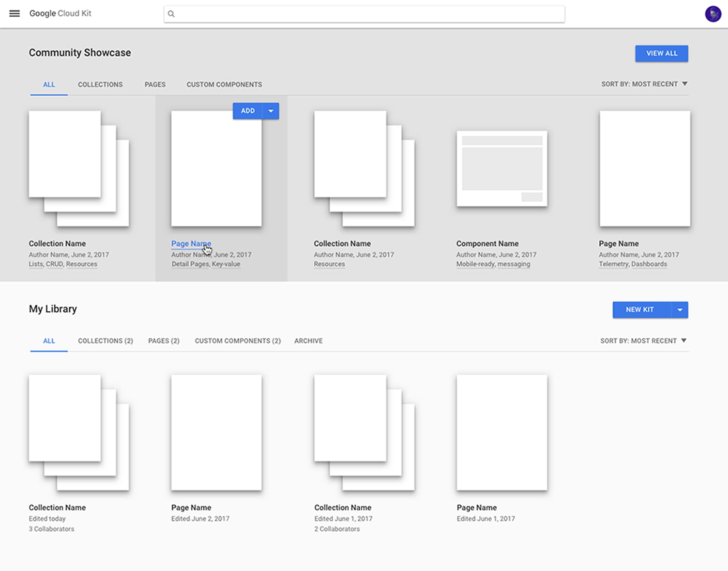
Task: Click the Detail Pages tag link
Action: [190, 264]
